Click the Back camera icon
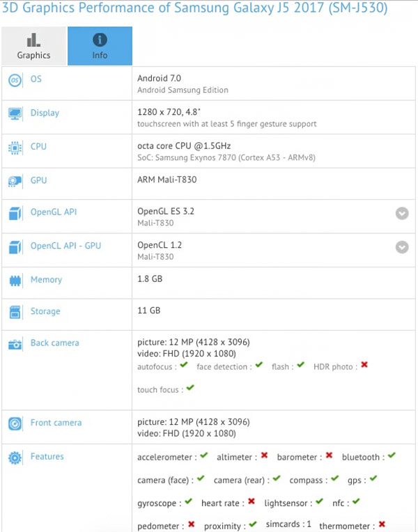Screen dimensions: 418x532 coord(15,344)
